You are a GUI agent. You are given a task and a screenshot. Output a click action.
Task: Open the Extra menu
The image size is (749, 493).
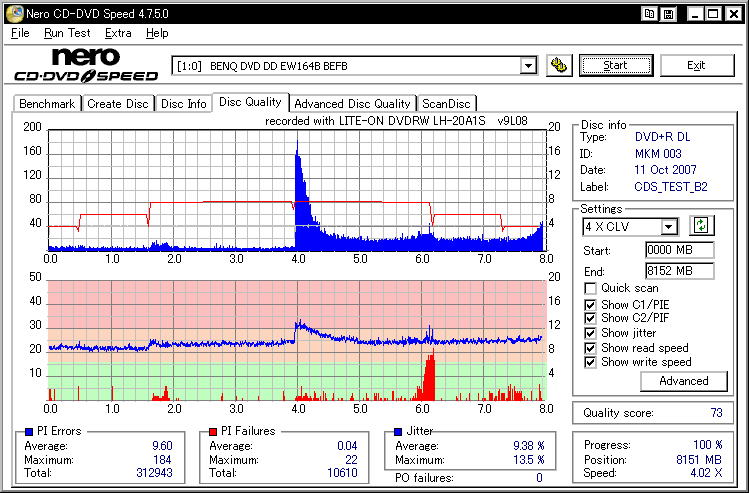click(x=118, y=33)
